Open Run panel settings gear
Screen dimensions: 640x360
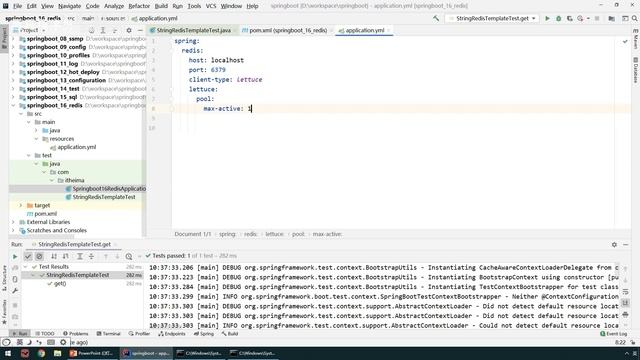click(614, 244)
